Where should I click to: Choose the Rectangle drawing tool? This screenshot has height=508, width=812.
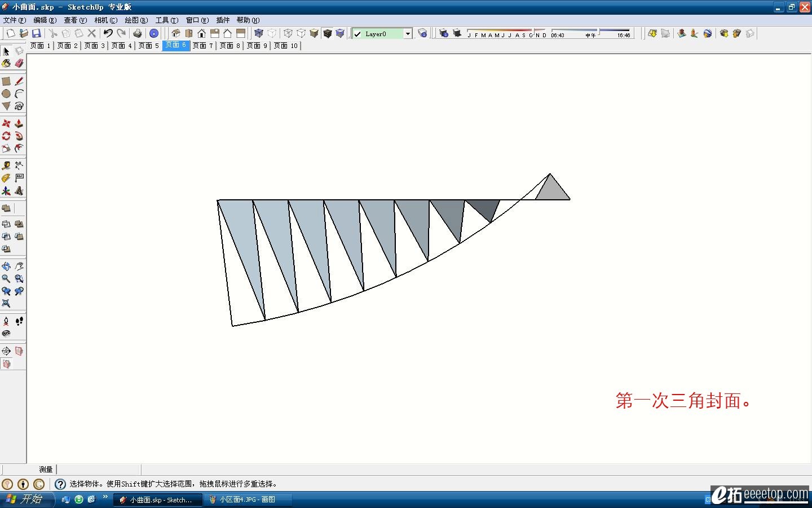click(6, 81)
